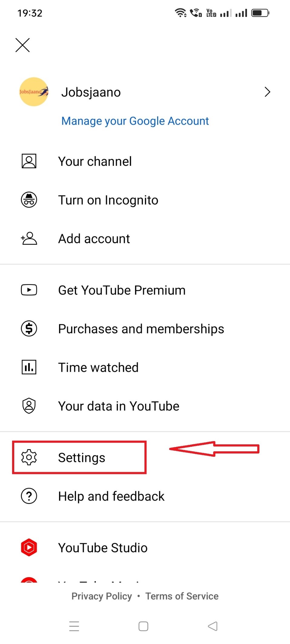290x644 pixels.
Task: Select Turn on Incognito menu item
Action: (x=108, y=200)
